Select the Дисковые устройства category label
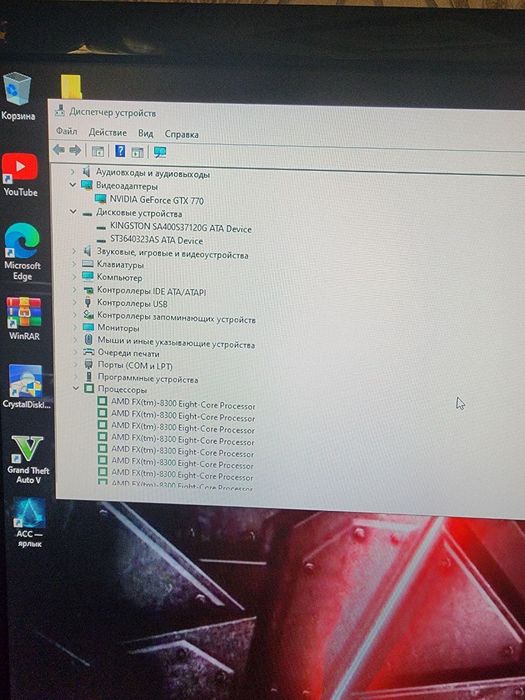 [139, 213]
